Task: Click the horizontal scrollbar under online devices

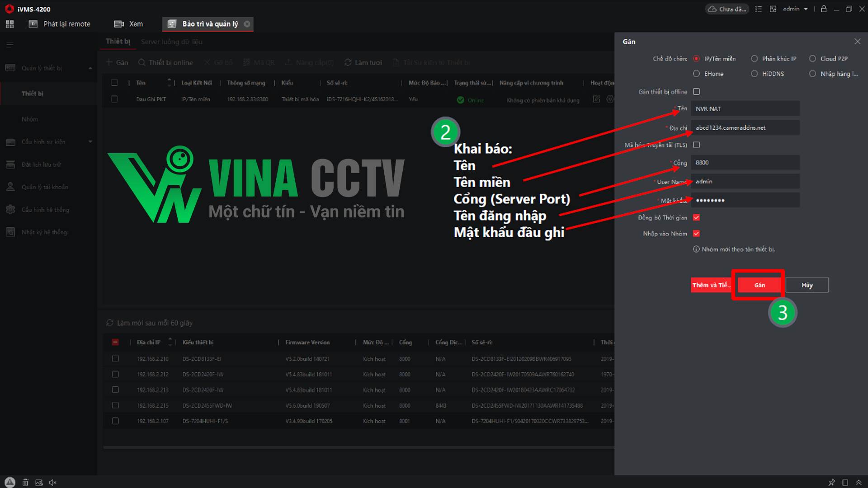Action: (x=359, y=447)
